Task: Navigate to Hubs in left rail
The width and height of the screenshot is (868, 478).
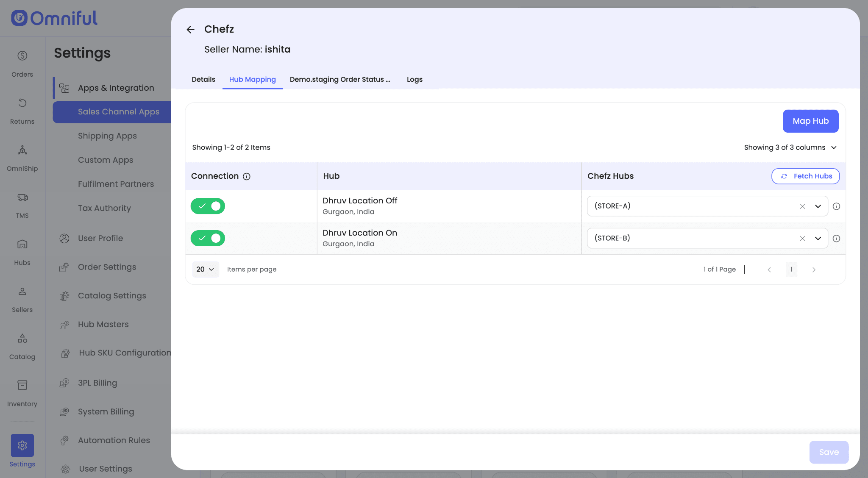Action: [22, 252]
